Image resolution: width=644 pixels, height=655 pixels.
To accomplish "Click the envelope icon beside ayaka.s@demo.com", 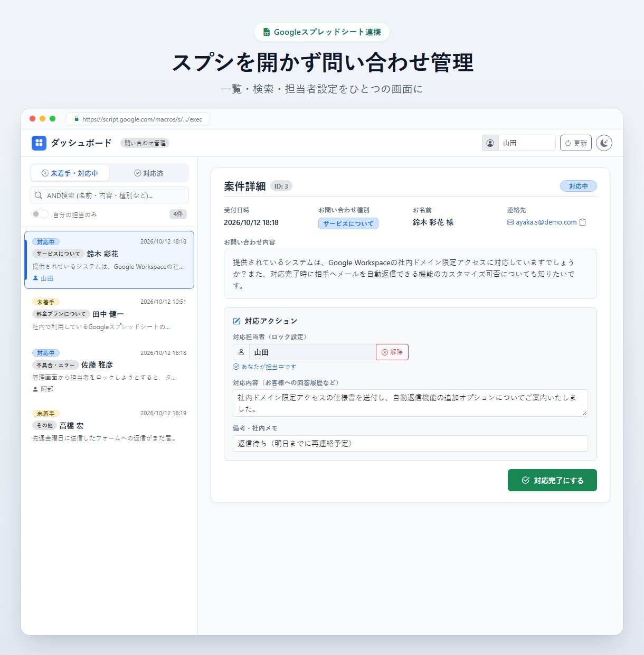I will click(x=510, y=222).
